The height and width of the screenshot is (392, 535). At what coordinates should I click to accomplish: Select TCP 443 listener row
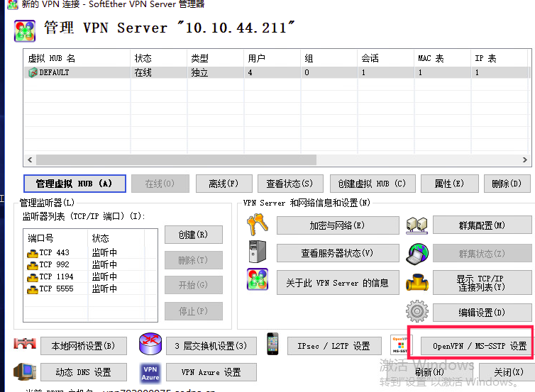coord(90,252)
